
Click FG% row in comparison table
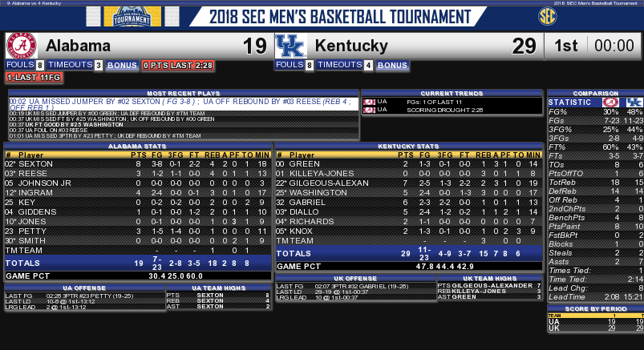pyautogui.click(x=596, y=111)
